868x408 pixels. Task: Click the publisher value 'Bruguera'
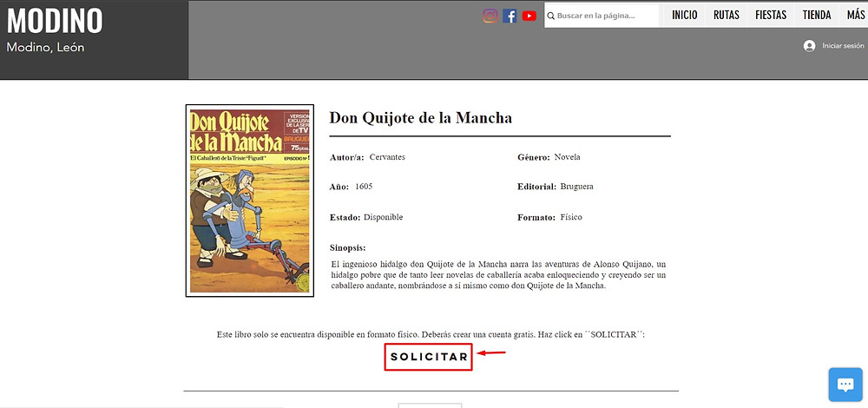(576, 187)
